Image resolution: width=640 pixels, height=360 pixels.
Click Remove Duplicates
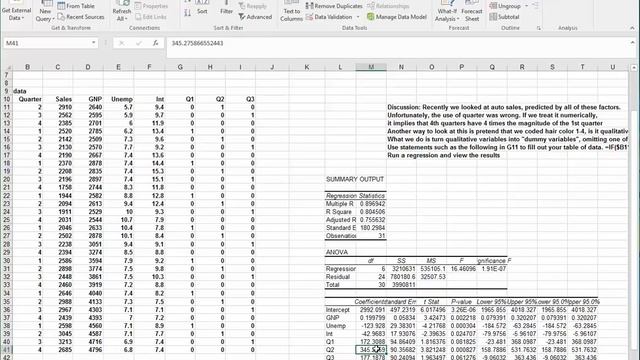334,6
